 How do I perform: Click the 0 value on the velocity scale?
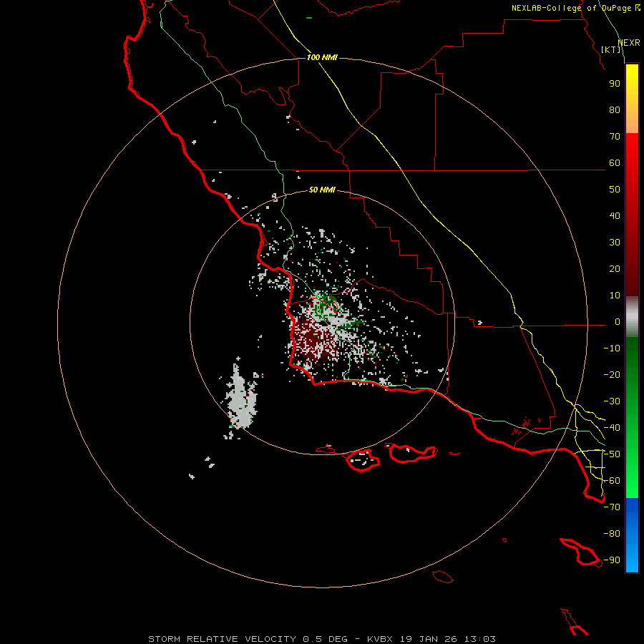coord(618,322)
